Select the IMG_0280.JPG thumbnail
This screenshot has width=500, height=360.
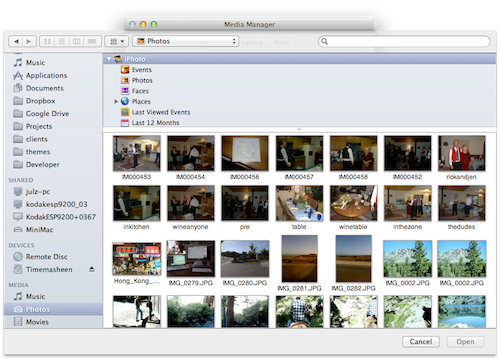click(x=245, y=259)
